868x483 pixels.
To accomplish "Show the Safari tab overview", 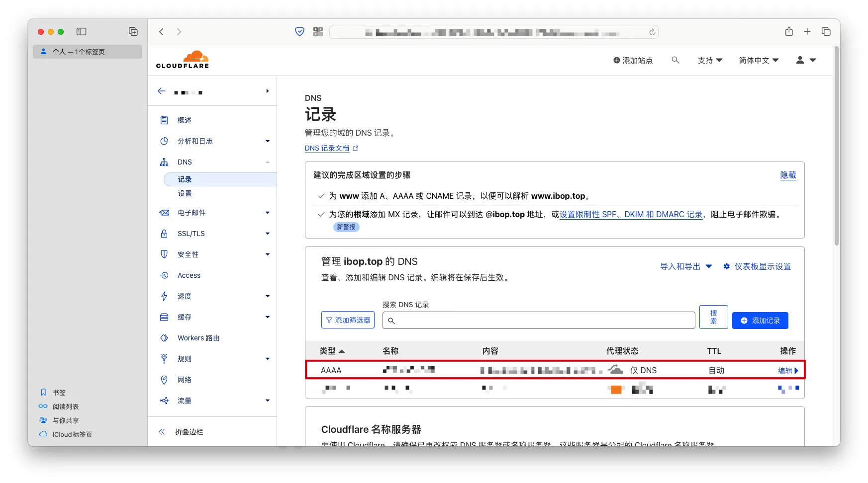I will click(826, 32).
